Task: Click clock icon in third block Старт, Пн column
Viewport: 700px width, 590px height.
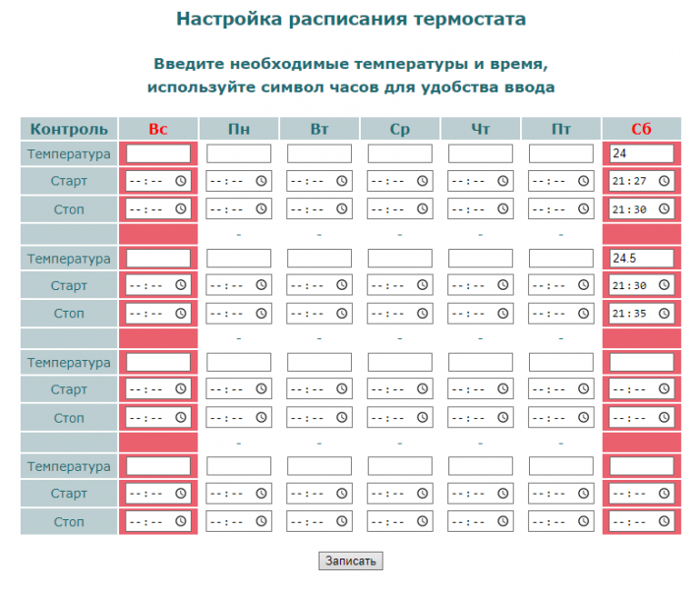Action: coord(262,389)
